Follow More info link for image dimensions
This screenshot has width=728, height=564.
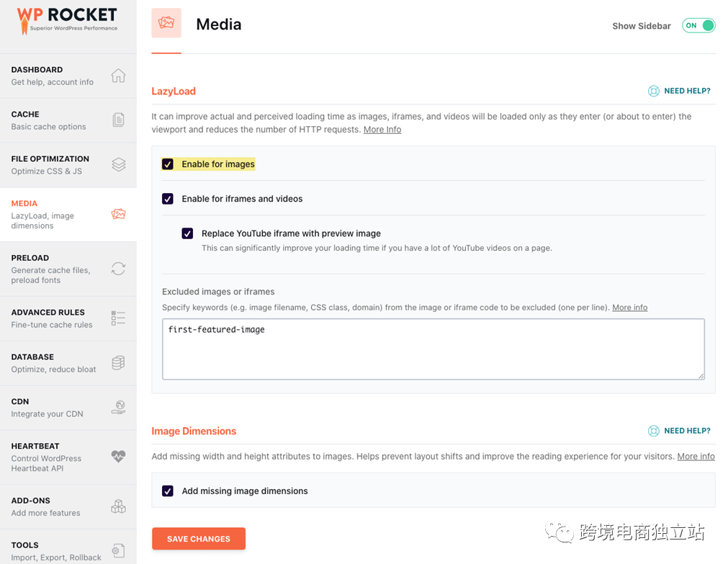click(696, 457)
